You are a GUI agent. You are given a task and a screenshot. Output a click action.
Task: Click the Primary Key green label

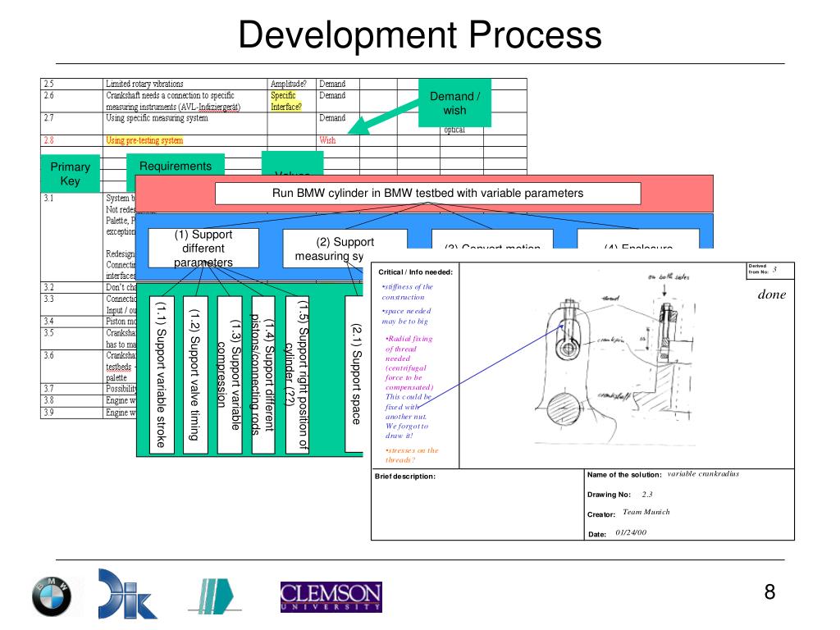tap(71, 174)
